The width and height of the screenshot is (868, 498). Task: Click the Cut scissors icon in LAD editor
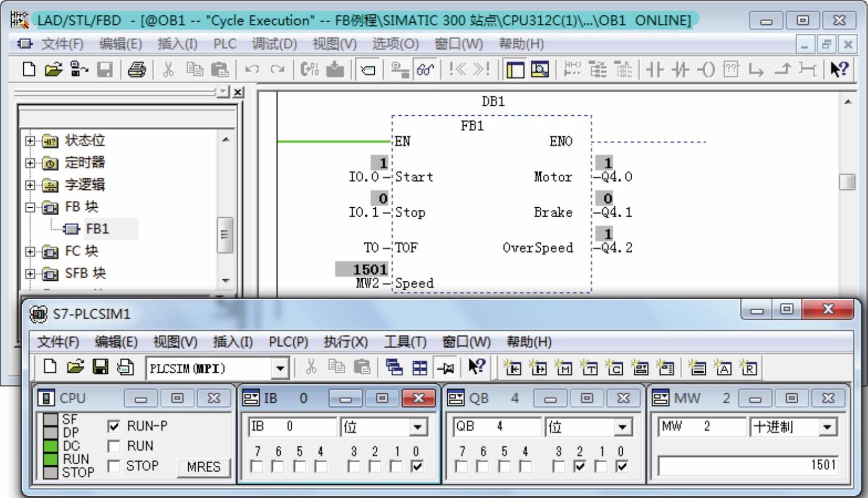click(x=169, y=69)
